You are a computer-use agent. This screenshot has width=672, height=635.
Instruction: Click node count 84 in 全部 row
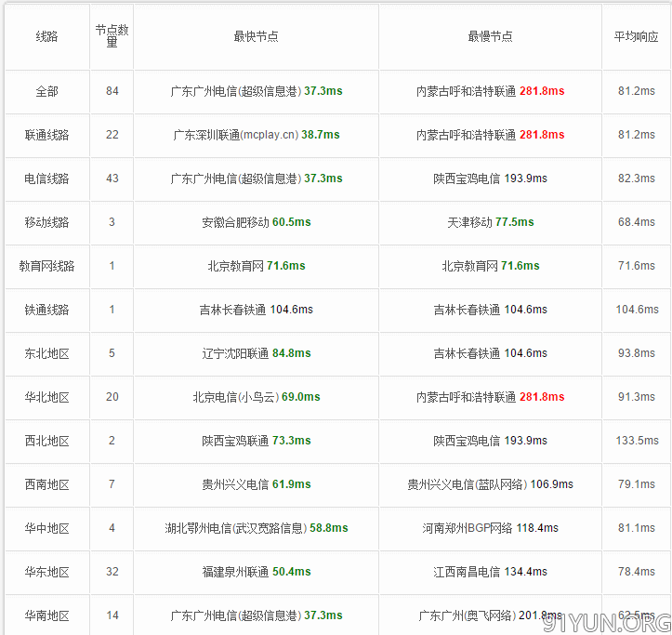tap(112, 91)
